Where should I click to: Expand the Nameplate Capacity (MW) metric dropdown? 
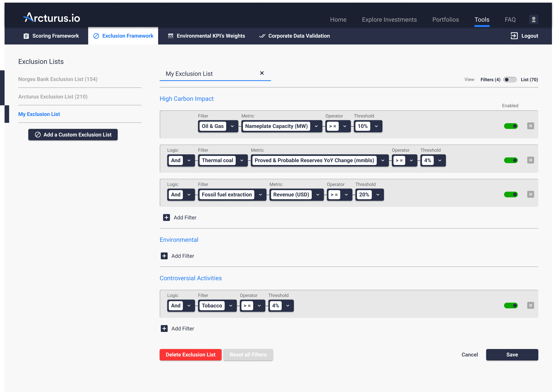[x=316, y=126]
